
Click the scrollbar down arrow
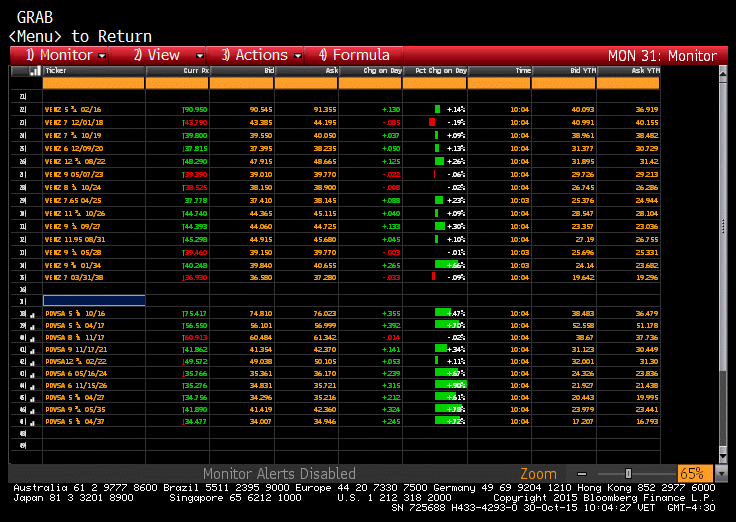pyautogui.click(x=723, y=456)
